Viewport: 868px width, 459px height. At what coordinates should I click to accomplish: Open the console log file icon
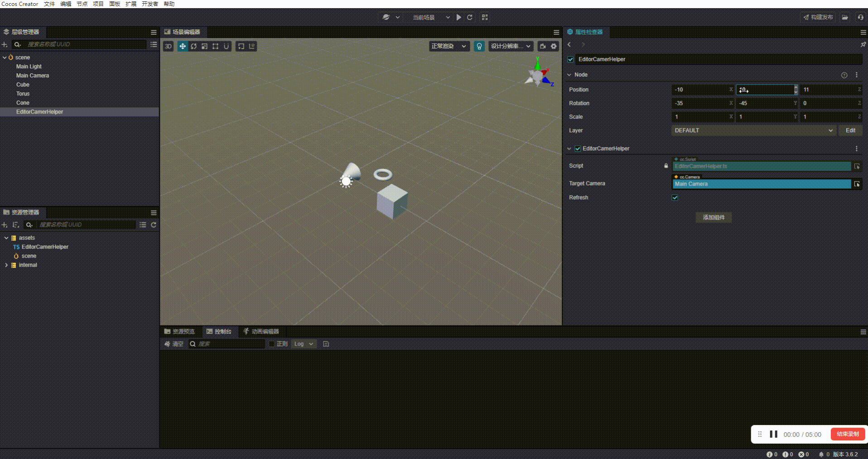click(326, 344)
